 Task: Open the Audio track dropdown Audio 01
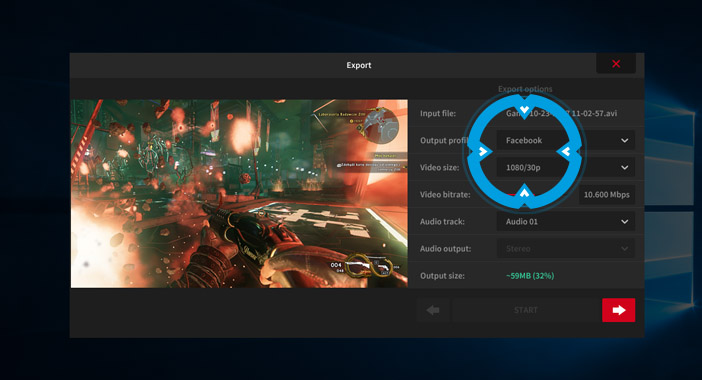tap(565, 222)
